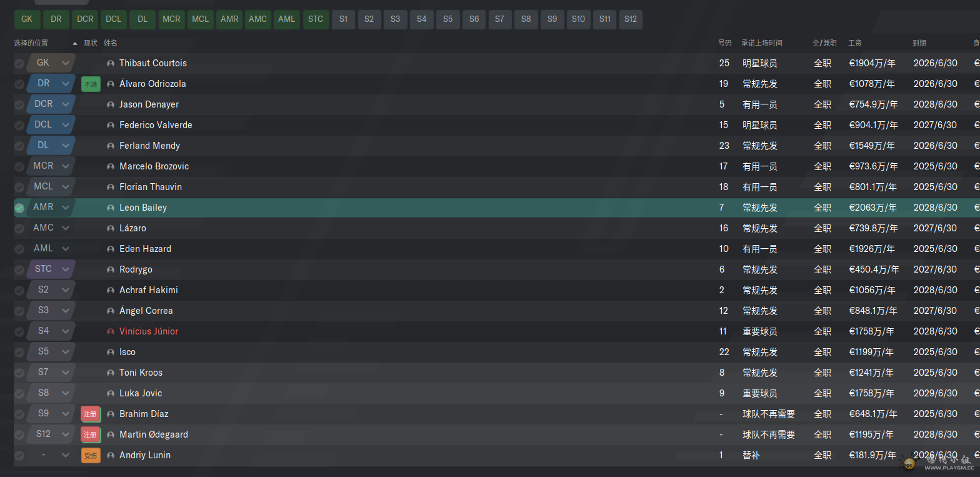The image size is (980, 477).
Task: Open the unassigned position dropdown for Andriy Lunin
Action: (x=65, y=455)
